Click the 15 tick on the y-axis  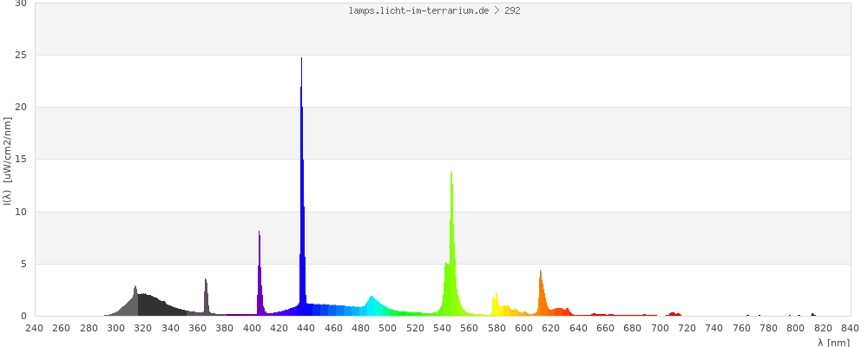click(x=21, y=160)
